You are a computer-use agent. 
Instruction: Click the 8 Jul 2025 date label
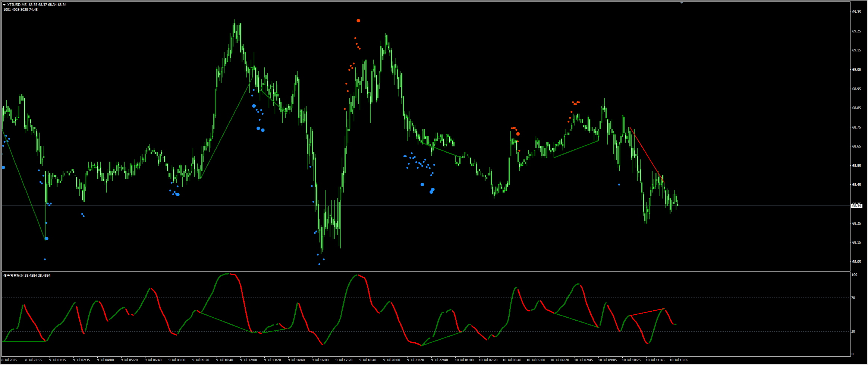(x=10, y=360)
